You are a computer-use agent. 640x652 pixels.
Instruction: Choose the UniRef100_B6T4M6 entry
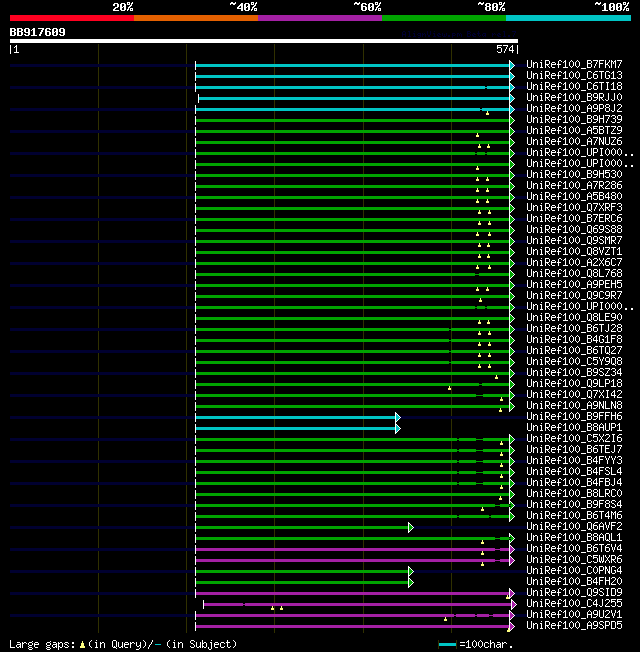click(x=574, y=516)
